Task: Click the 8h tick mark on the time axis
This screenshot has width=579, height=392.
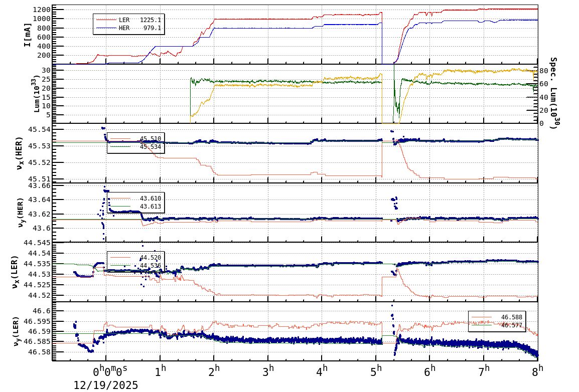Action: [x=538, y=361]
